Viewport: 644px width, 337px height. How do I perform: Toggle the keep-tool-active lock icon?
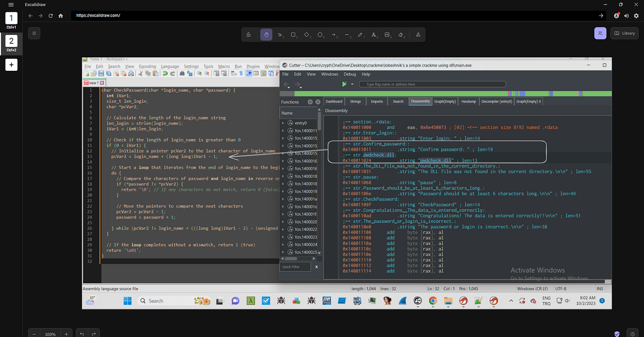[x=248, y=34]
